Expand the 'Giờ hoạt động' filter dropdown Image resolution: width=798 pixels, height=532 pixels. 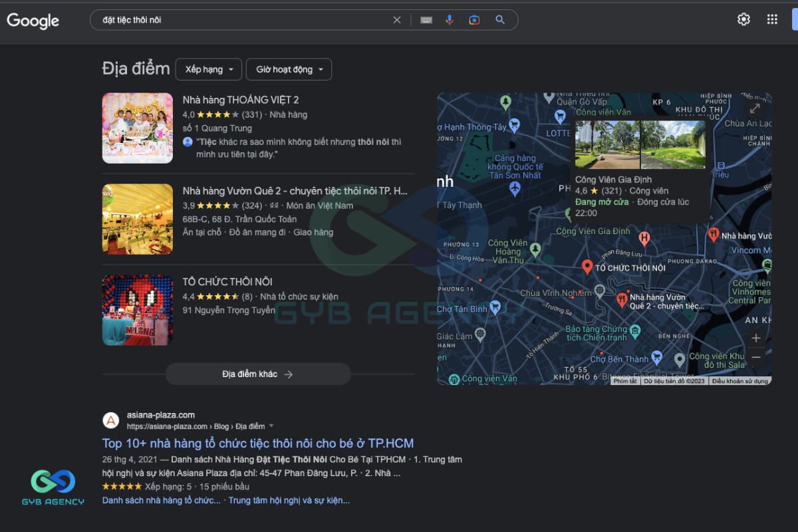[x=289, y=69]
